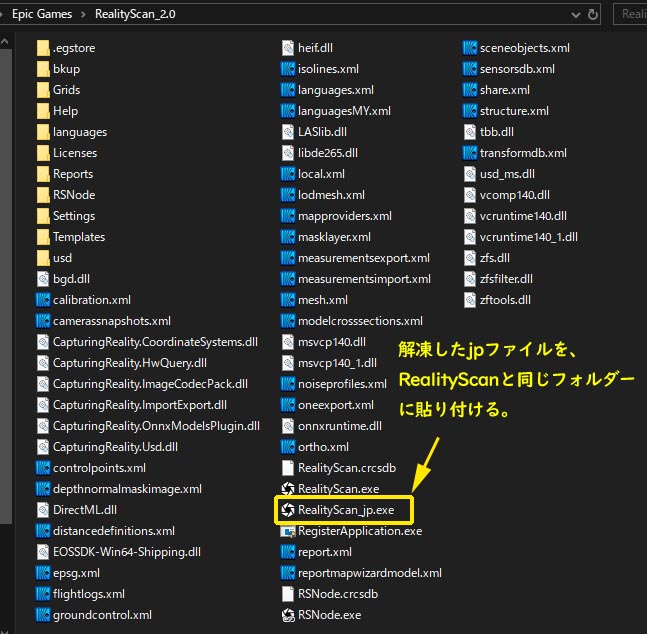The height and width of the screenshot is (634, 647).
Task: Select RegisterApplication.exe in the list
Action: (x=359, y=531)
